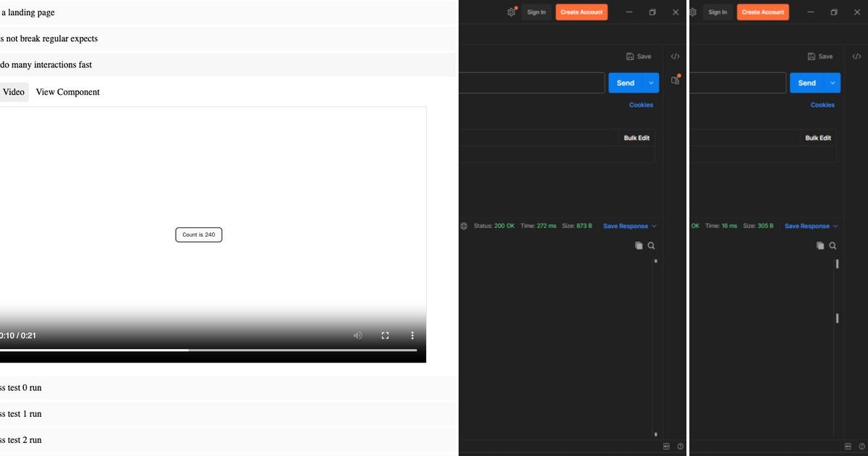Image resolution: width=868 pixels, height=456 pixels.
Task: Mute the test recording video
Action: click(357, 335)
